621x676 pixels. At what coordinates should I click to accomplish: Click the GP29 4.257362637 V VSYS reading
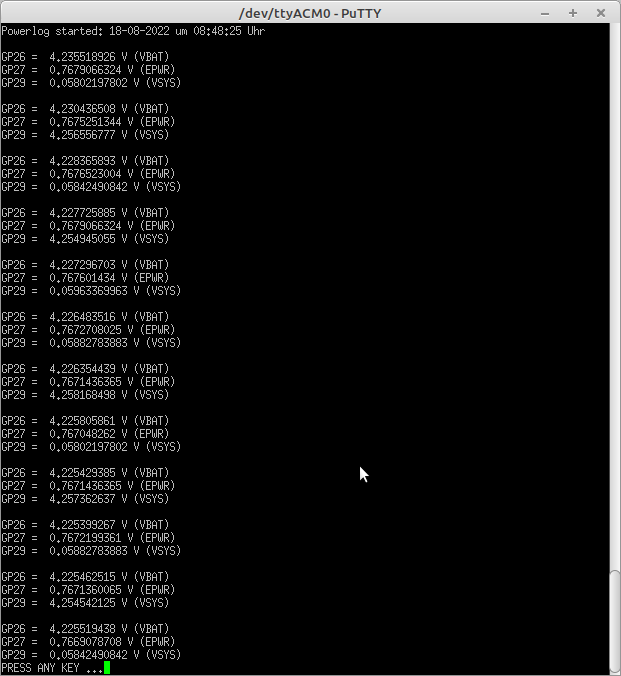pyautogui.click(x=85, y=499)
